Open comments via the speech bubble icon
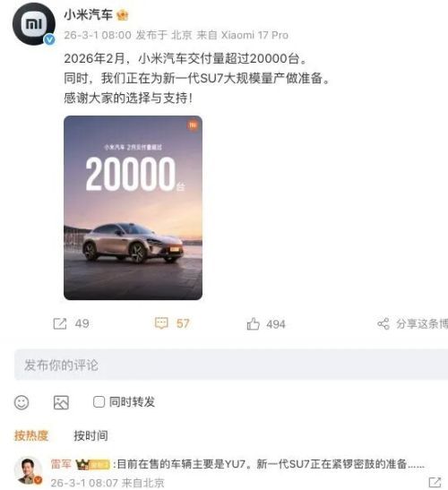448x490 pixels. click(161, 323)
